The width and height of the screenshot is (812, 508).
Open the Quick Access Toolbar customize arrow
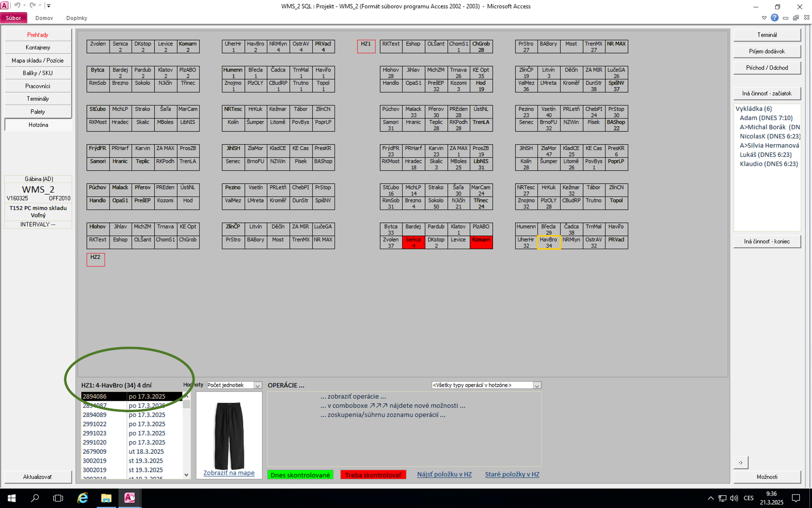coord(49,6)
